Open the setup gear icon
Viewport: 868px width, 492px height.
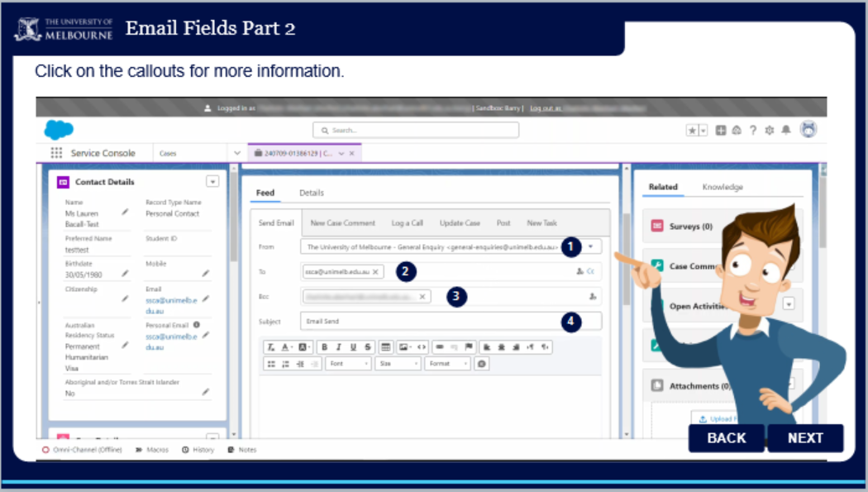coord(770,131)
